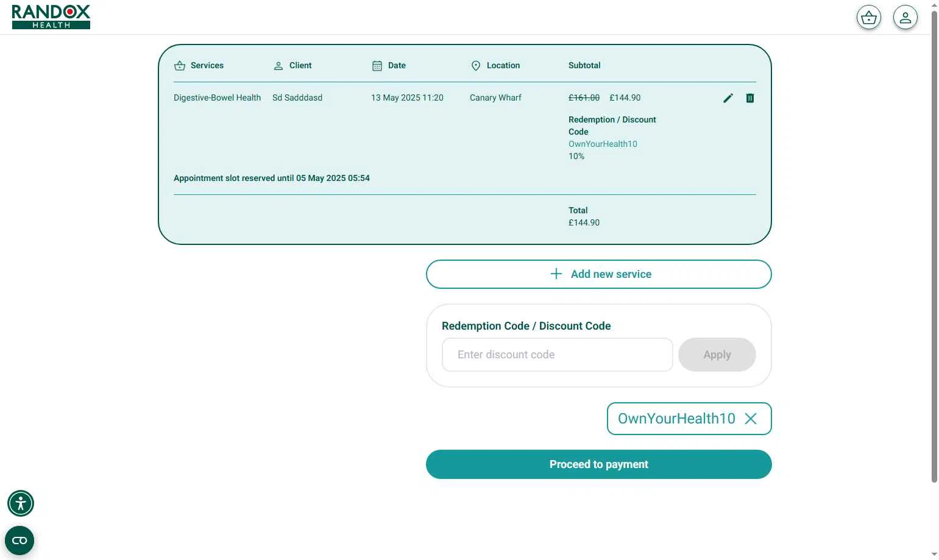Click the struck-through price £161.00

coord(584,97)
